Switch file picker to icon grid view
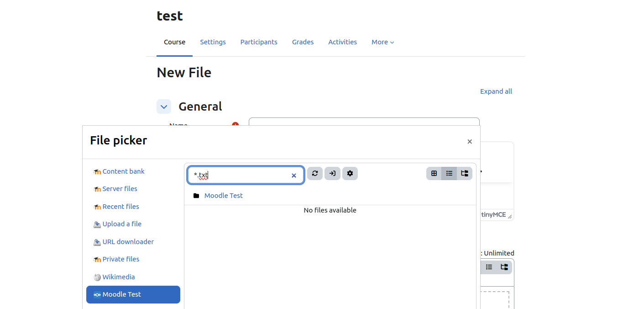 pos(434,174)
